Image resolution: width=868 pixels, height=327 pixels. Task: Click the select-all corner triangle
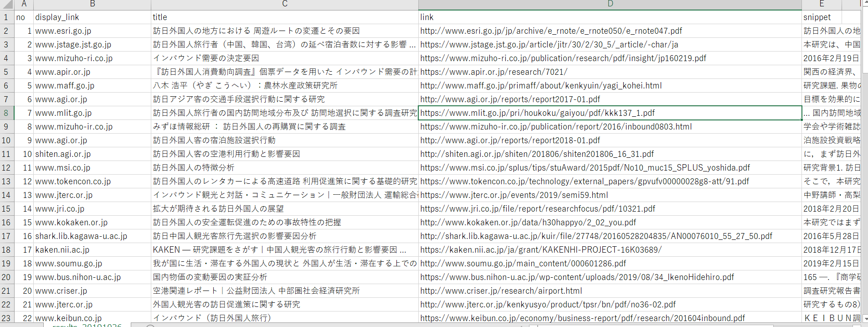point(7,5)
